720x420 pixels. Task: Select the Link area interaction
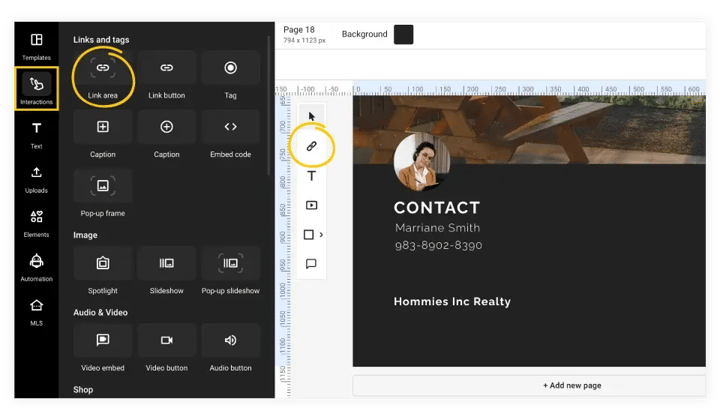click(x=103, y=76)
